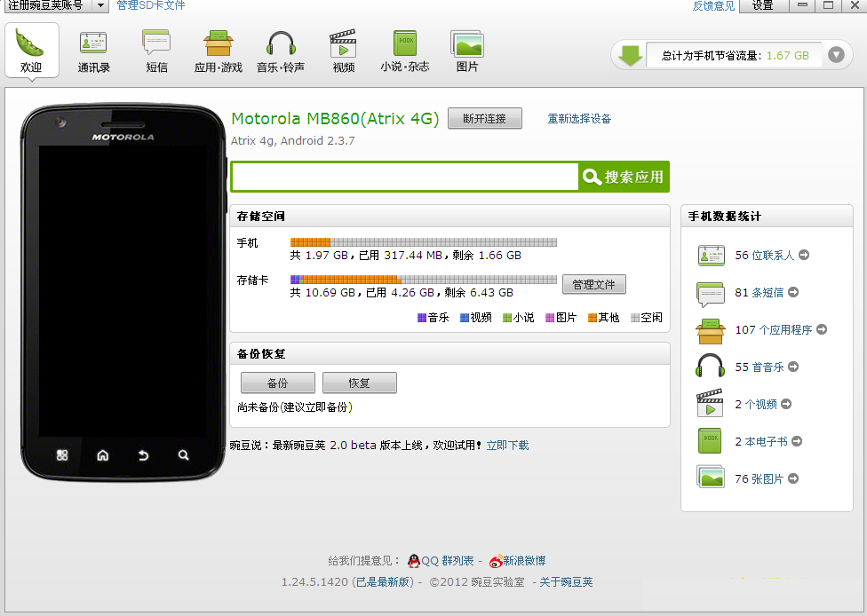The width and height of the screenshot is (867, 616).
Task: Open the 小说·杂志 books section
Action: coord(405,51)
